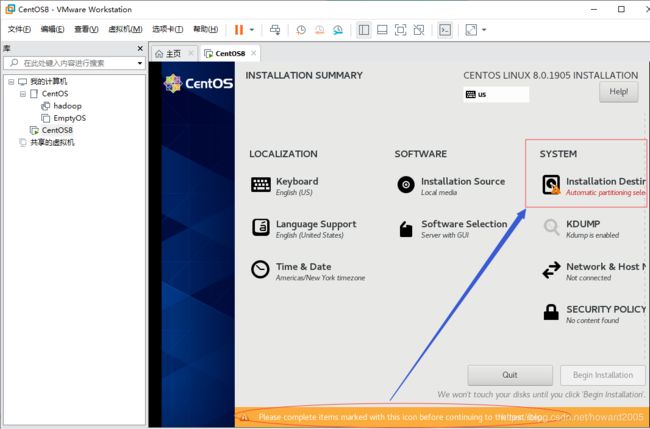Toggle the console view icon
Image resolution: width=650 pixels, height=429 pixels.
445,29
